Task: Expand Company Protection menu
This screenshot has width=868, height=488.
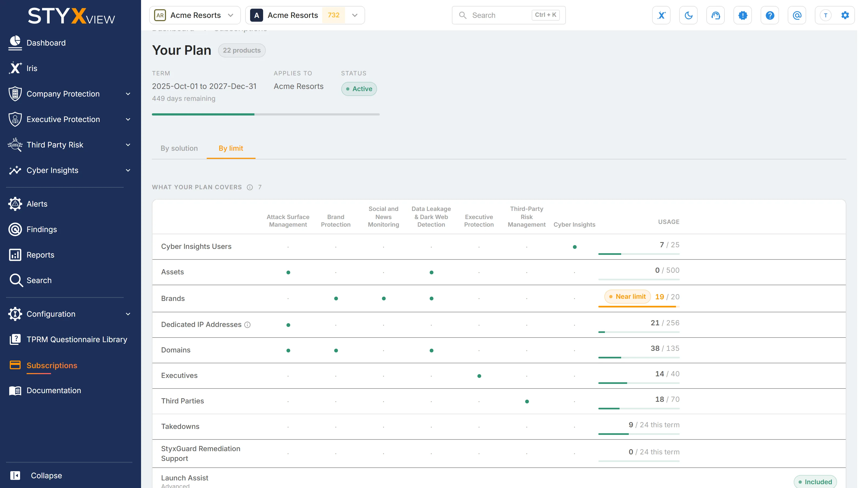Action: 128,94
